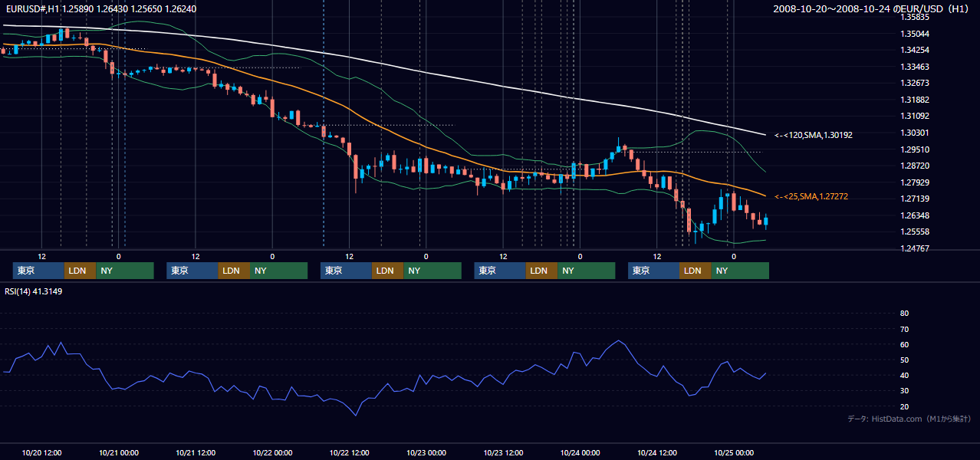Click the 1.31882 price axis label
Screen dimensions: 980x460
(x=914, y=100)
